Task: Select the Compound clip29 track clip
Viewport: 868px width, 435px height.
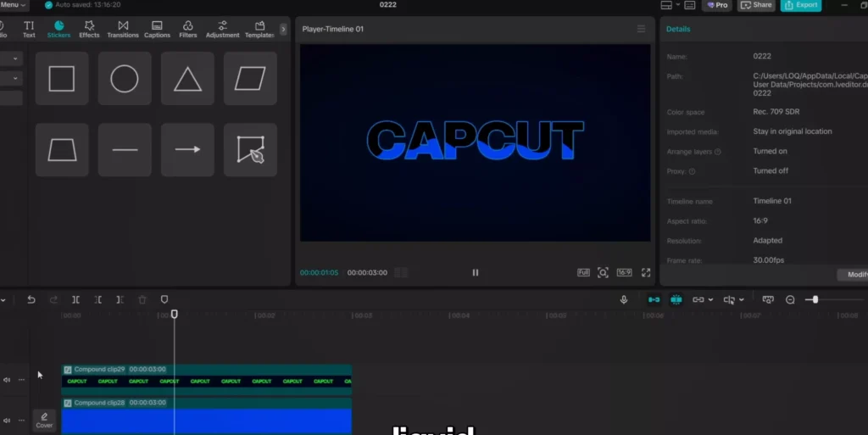Action: coord(207,380)
